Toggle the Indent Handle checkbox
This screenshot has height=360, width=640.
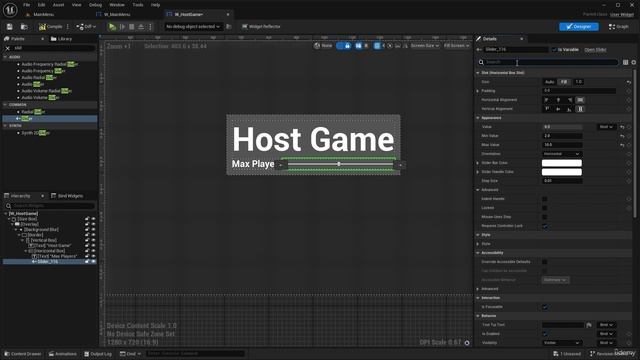coord(544,199)
